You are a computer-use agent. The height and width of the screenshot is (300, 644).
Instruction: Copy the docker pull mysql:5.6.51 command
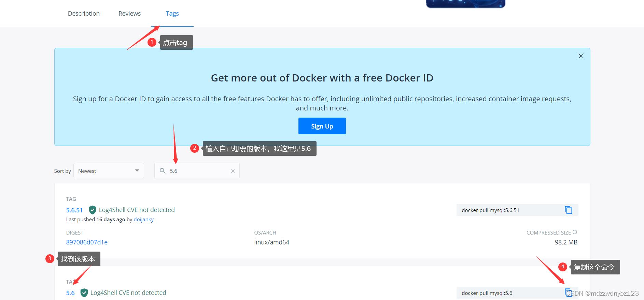(x=568, y=210)
